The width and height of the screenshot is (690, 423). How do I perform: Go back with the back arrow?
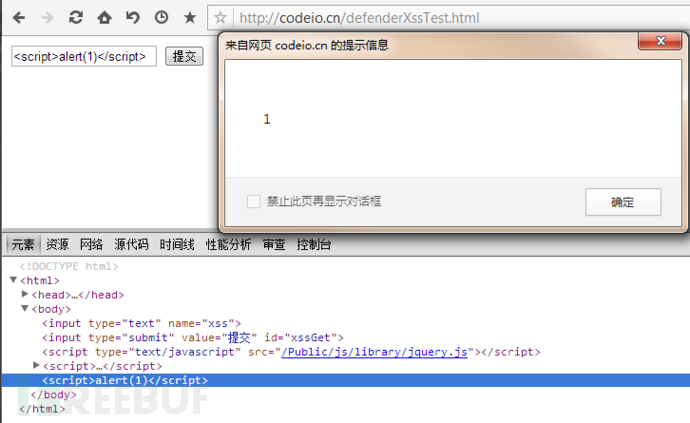tap(19, 18)
